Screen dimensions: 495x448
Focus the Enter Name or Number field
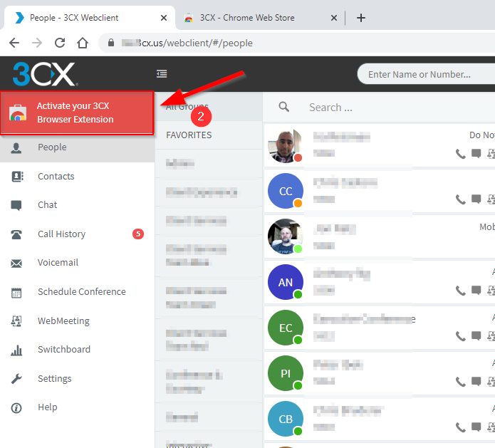426,74
